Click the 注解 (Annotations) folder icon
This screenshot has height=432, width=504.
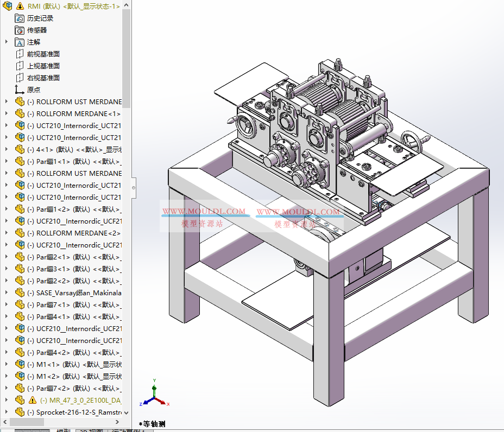pos(19,42)
